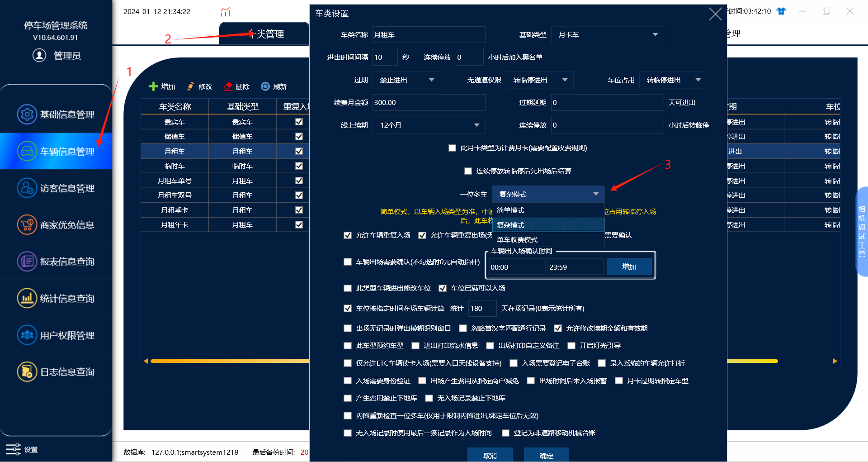Click the scrollbar right arrow of table
The image size is (868, 462).
[x=835, y=361]
